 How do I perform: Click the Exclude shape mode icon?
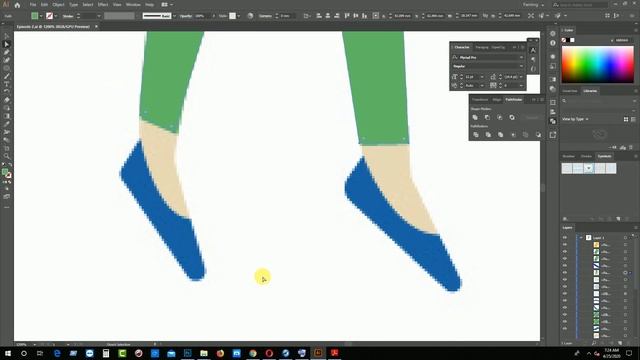tap(512, 118)
